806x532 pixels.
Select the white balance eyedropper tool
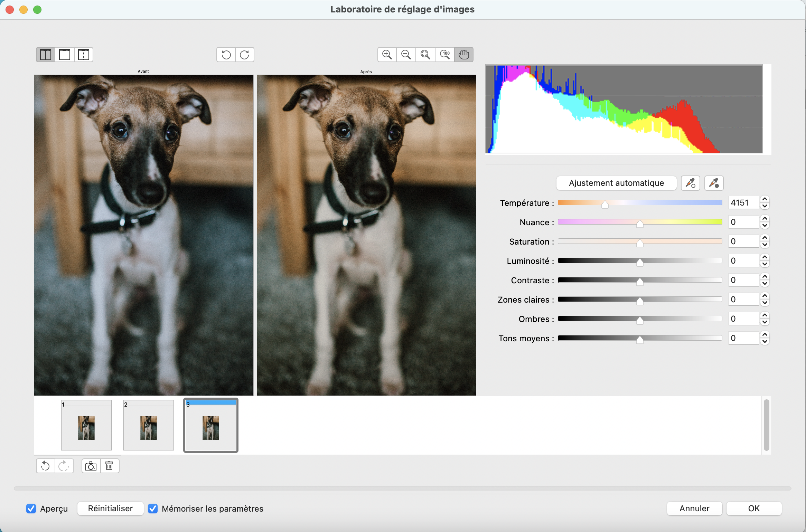pyautogui.click(x=691, y=183)
